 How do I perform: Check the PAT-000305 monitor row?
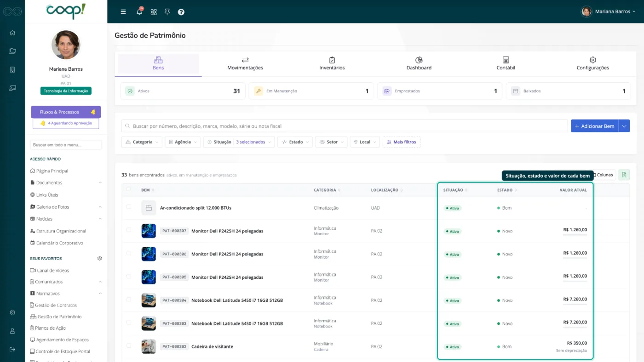129,277
